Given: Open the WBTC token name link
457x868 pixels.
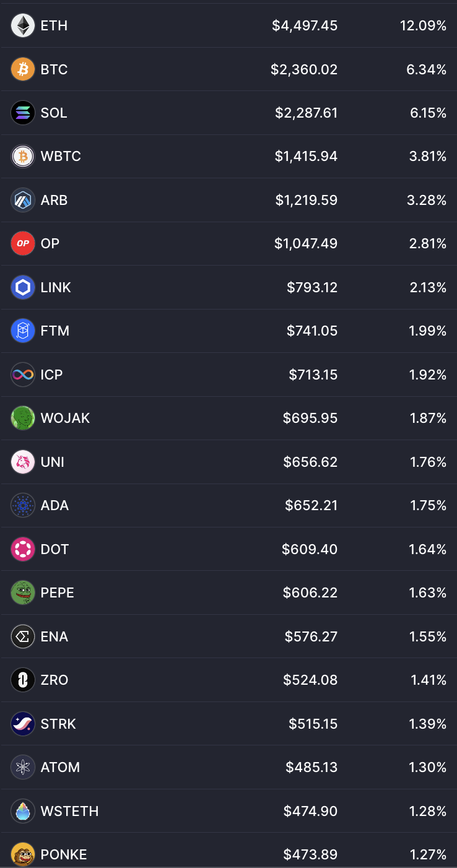Looking at the screenshot, I should 61,156.
